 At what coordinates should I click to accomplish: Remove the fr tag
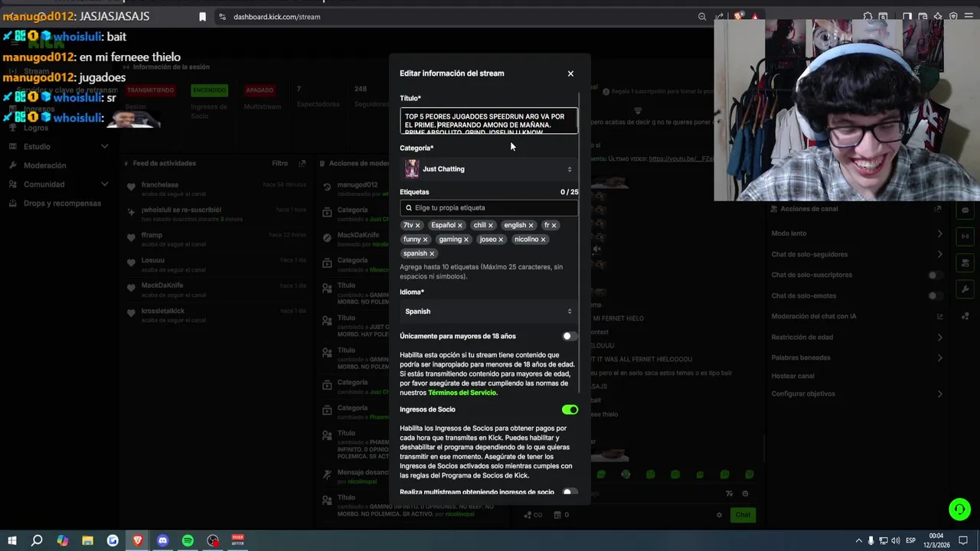click(554, 226)
